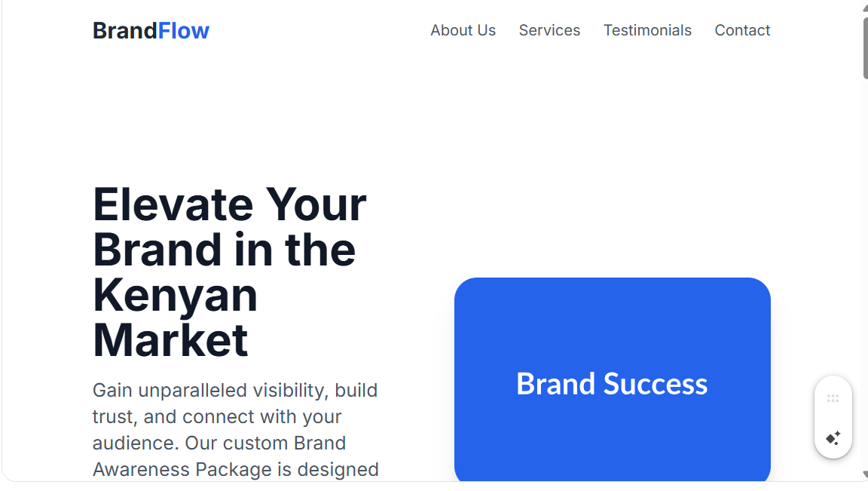Open the Contact nav link
868x491 pixels.
tap(741, 30)
